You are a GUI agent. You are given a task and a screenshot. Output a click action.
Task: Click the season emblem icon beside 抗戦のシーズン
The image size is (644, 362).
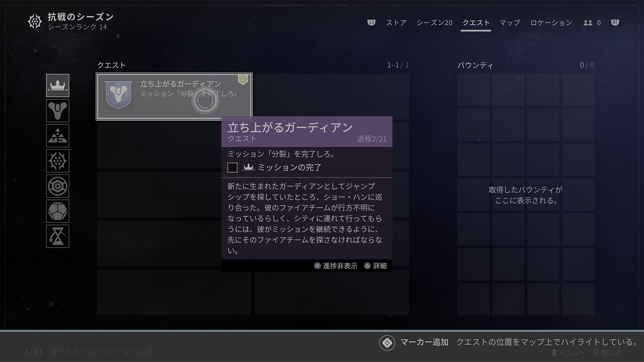(35, 22)
